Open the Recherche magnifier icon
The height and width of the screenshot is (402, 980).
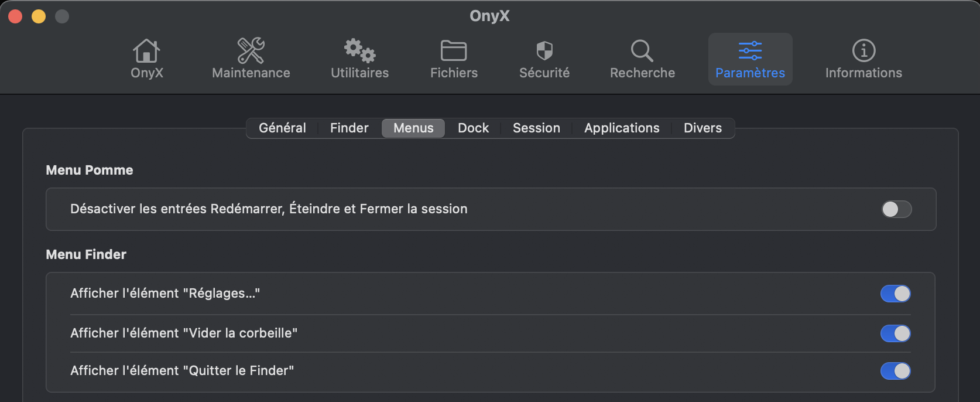tap(642, 52)
